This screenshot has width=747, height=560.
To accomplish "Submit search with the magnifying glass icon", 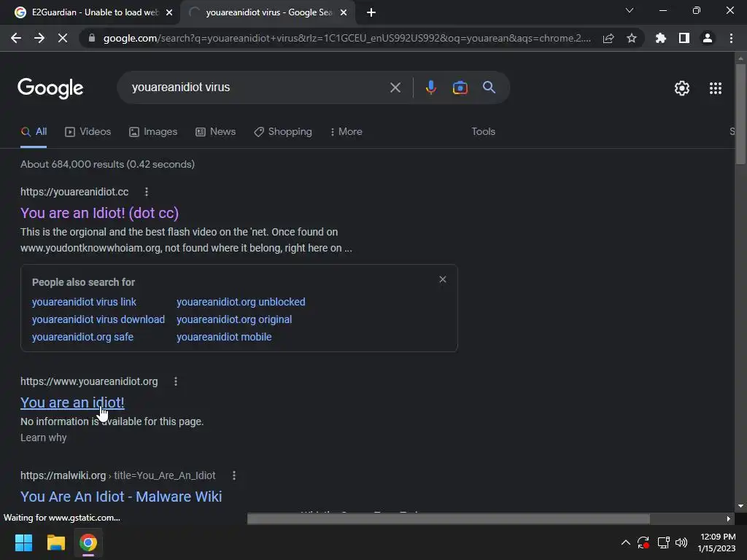I will pyautogui.click(x=489, y=87).
